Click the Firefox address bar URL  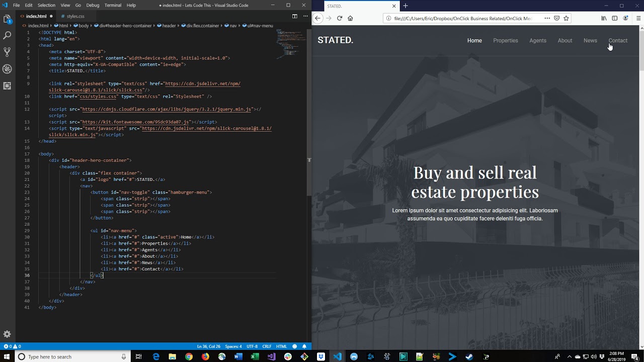pos(463,18)
